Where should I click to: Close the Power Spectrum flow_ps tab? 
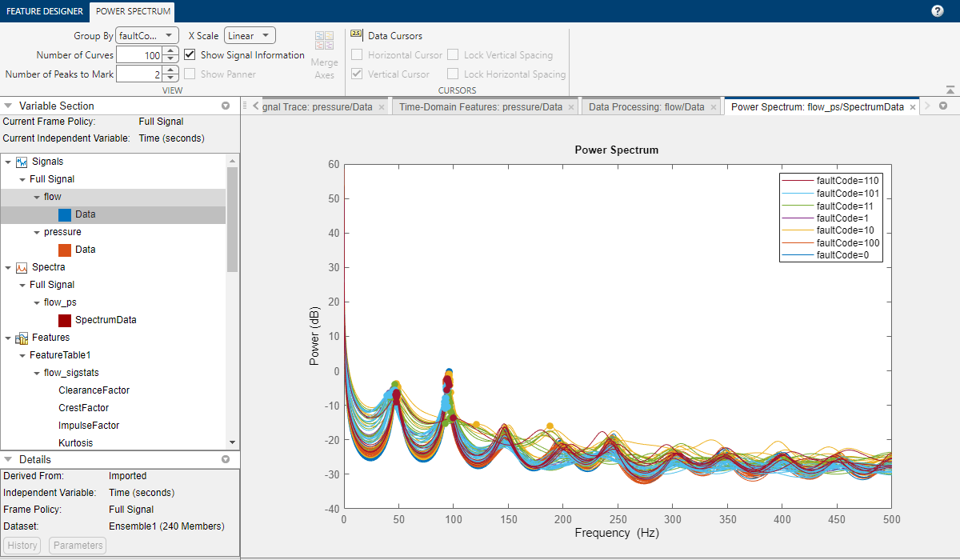pyautogui.click(x=913, y=107)
